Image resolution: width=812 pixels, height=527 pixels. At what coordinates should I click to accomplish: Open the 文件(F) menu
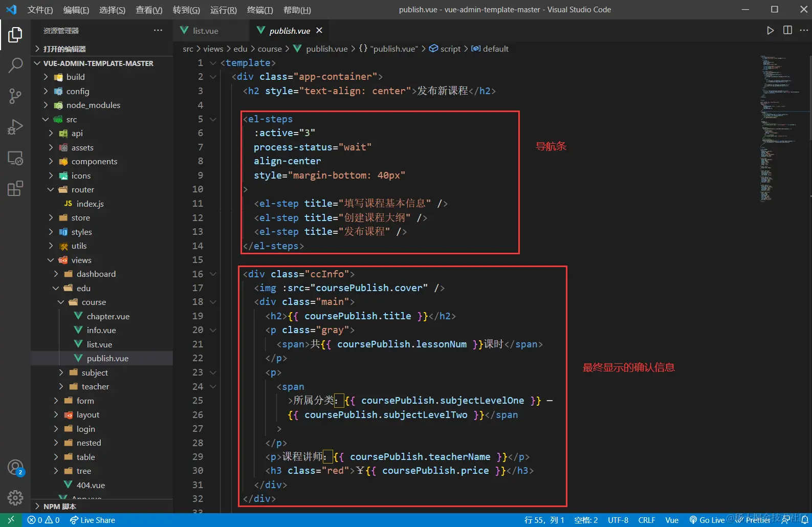tap(40, 10)
